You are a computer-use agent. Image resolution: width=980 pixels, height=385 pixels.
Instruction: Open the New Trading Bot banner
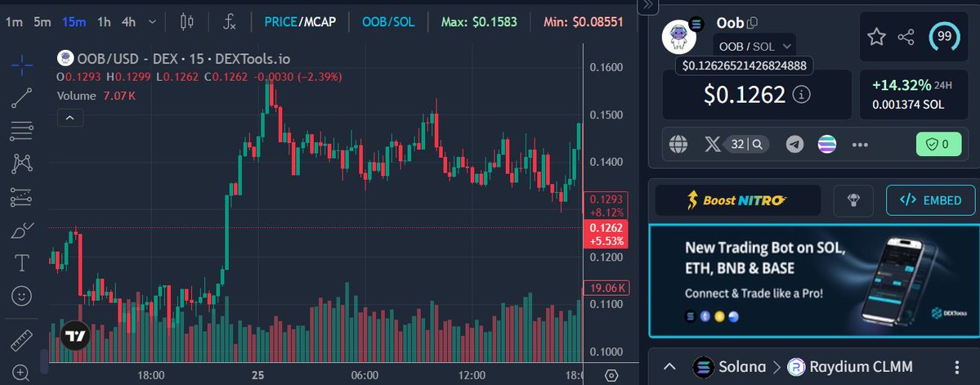tap(814, 282)
